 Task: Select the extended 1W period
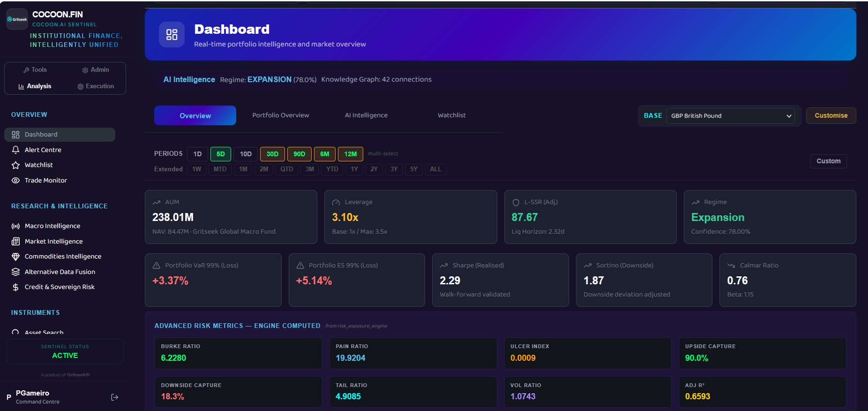197,169
